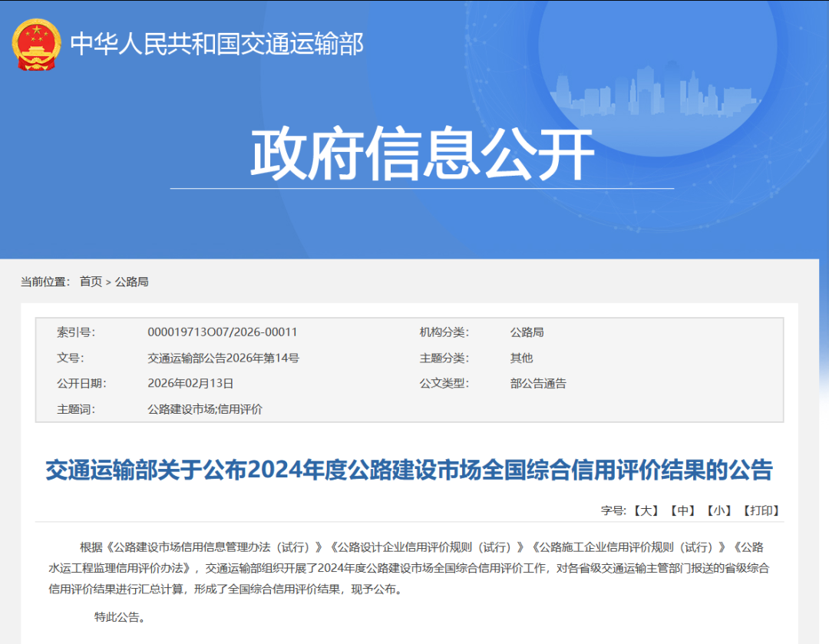Choose the 小 font size option
829x644 pixels.
point(718,510)
